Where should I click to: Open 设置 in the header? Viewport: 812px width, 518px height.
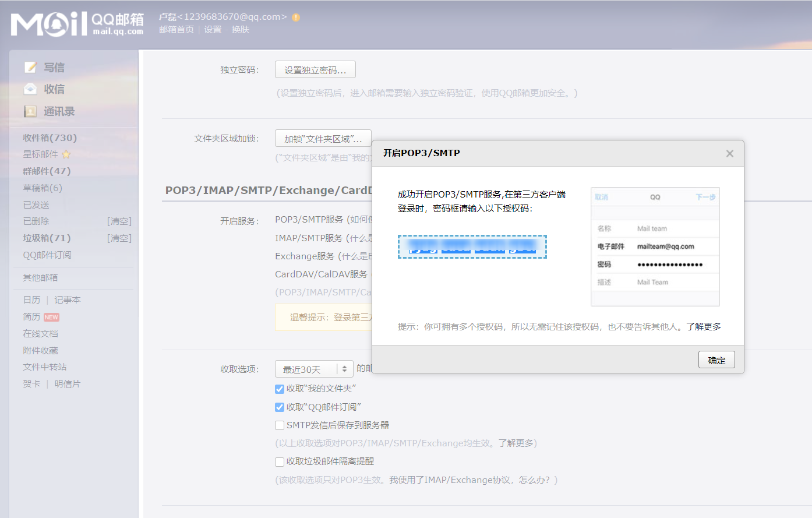[213, 30]
